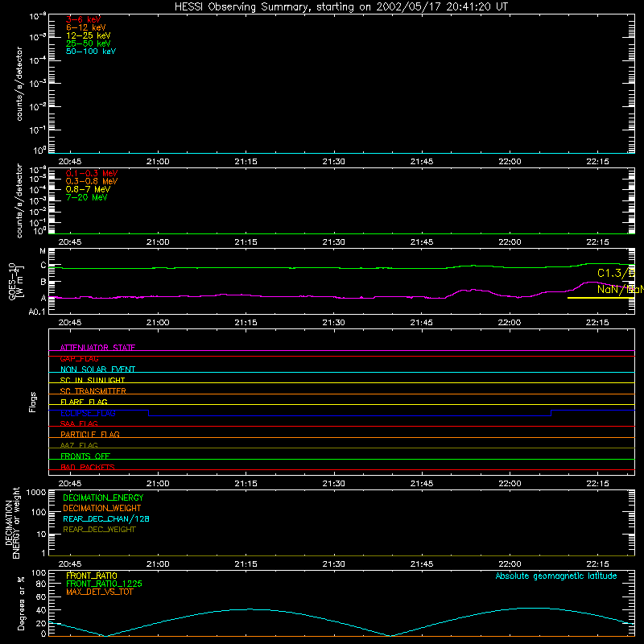Select the A0.1 tick label in GOES panel

click(x=37, y=312)
